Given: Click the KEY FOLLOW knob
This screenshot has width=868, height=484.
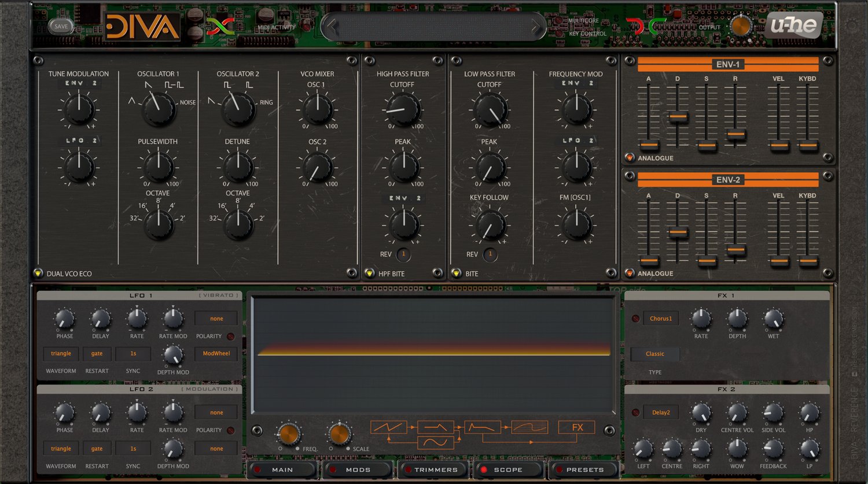Looking at the screenshot, I should coord(490,224).
